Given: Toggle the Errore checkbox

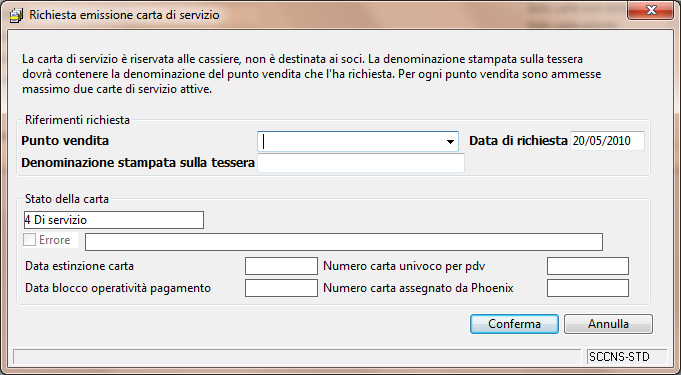Looking at the screenshot, I should [x=29, y=240].
